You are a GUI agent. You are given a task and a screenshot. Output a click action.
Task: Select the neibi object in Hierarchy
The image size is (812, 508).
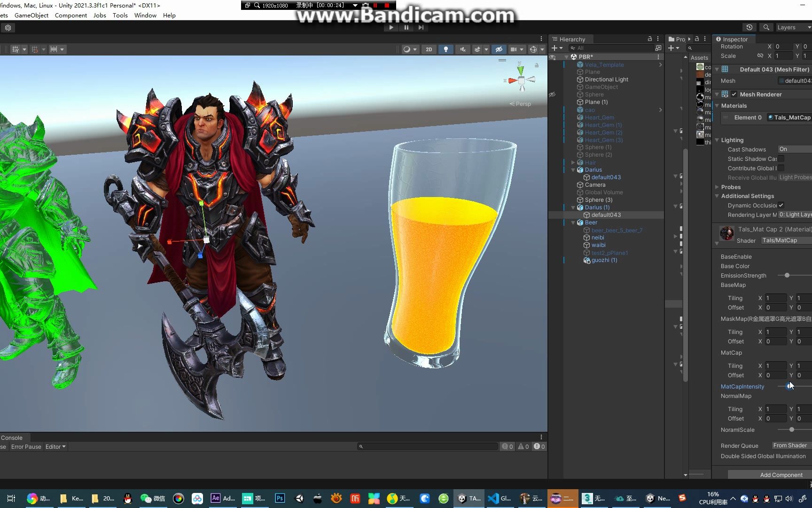pos(598,238)
